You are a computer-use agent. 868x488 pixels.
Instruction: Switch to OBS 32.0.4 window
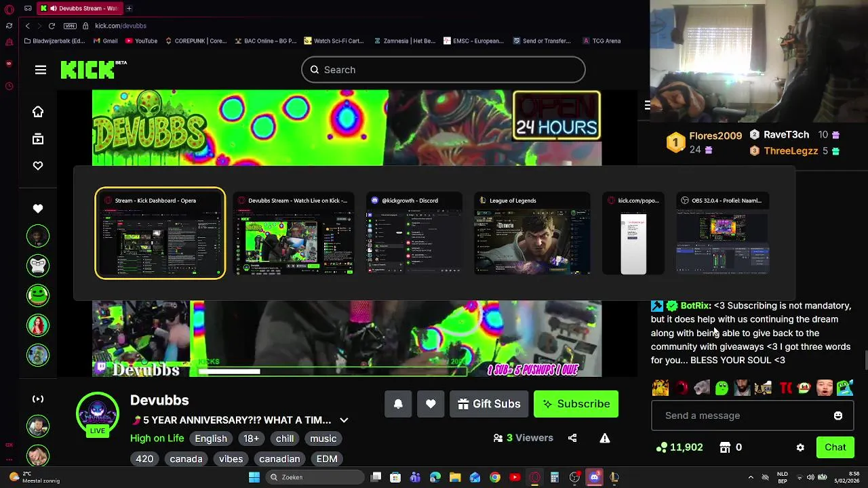[722, 234]
